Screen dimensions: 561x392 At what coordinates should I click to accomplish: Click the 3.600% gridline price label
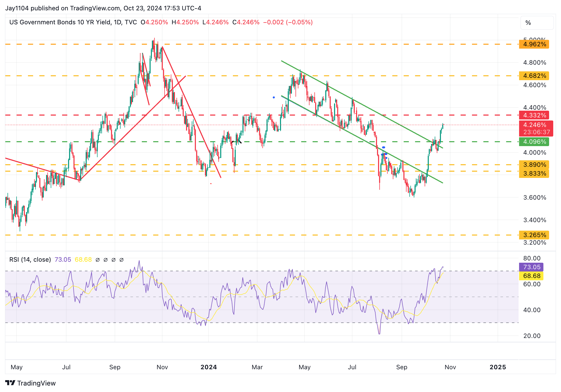click(x=535, y=198)
